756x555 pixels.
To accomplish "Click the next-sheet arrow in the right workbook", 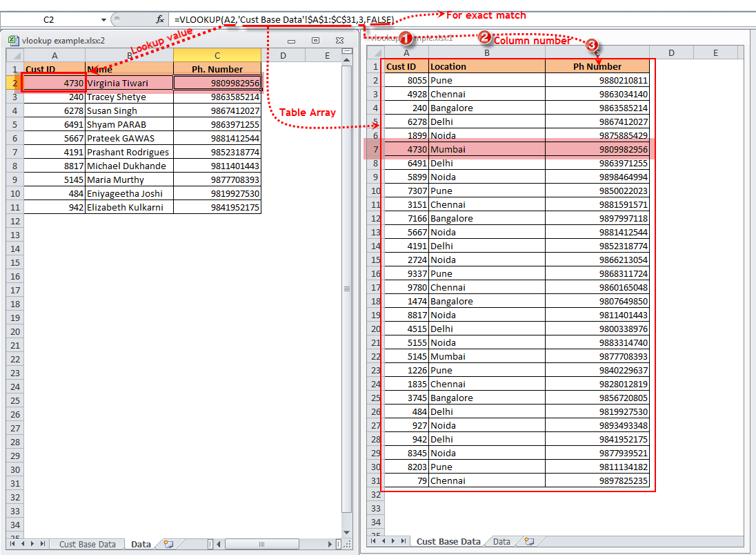I will pos(392,541).
